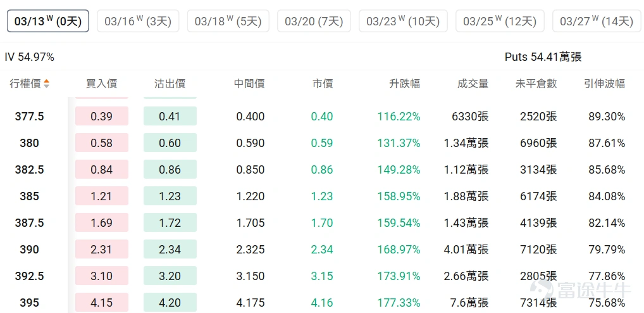The height and width of the screenshot is (313, 644).
Task: Click change value 173.91%
Action: point(399,276)
